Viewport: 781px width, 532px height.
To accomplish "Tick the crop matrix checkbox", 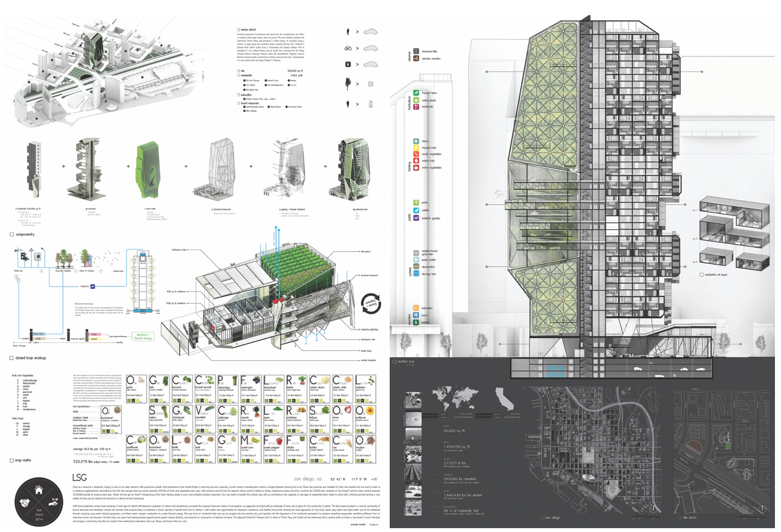I will click(12, 460).
